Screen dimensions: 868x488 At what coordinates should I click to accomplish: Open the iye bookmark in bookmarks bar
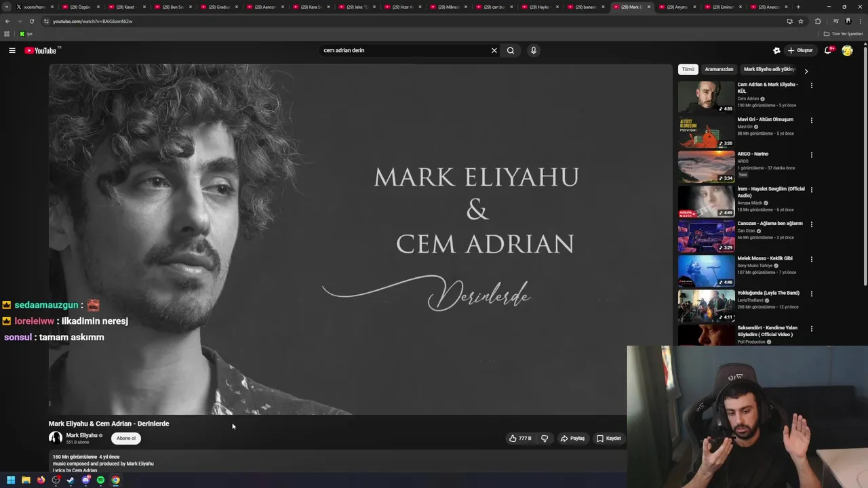coord(26,34)
